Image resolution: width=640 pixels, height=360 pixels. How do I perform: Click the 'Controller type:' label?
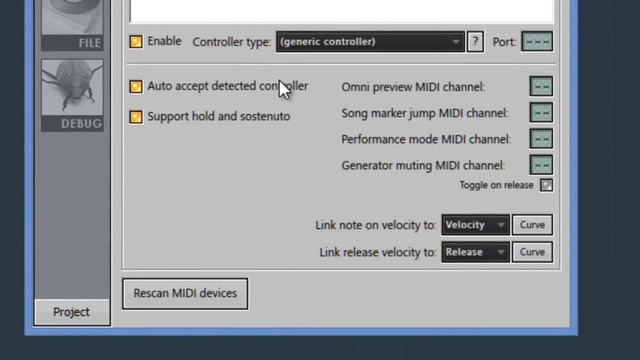coord(231,42)
